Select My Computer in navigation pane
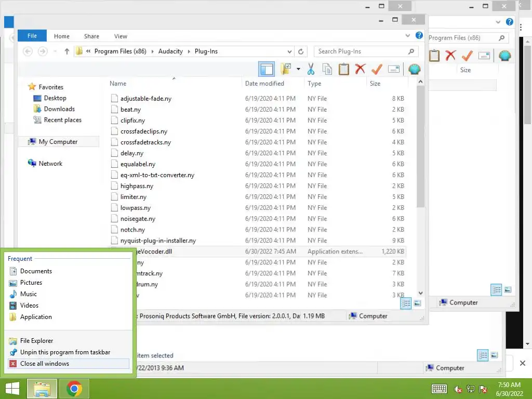This screenshot has height=399, width=532. pyautogui.click(x=58, y=142)
